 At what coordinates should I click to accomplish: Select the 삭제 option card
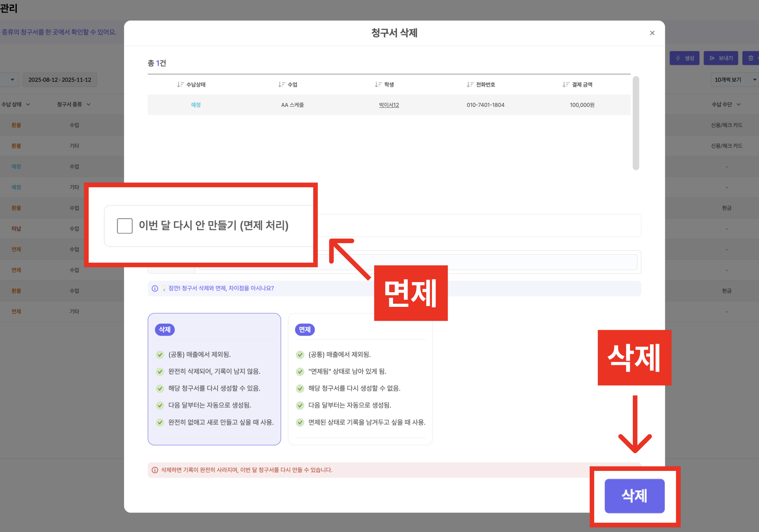click(214, 378)
